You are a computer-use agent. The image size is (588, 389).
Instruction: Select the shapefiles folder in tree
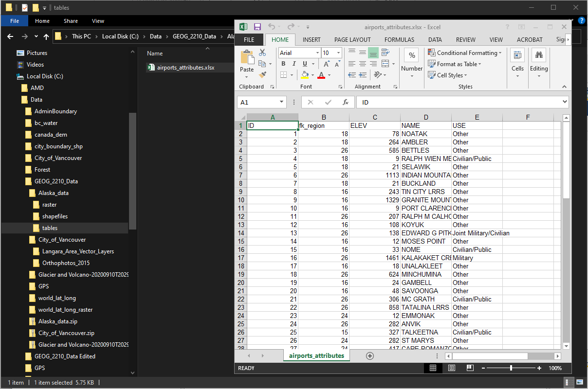(55, 216)
